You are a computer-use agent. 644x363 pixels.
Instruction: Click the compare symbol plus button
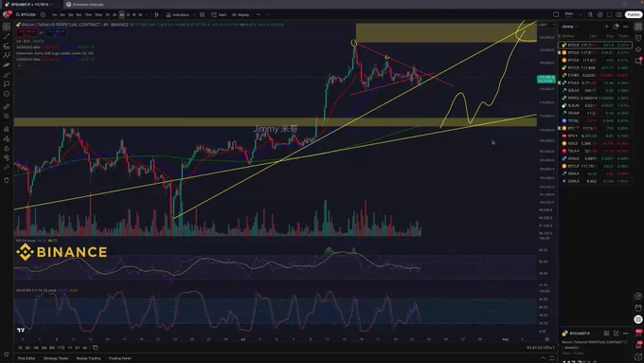43,15
